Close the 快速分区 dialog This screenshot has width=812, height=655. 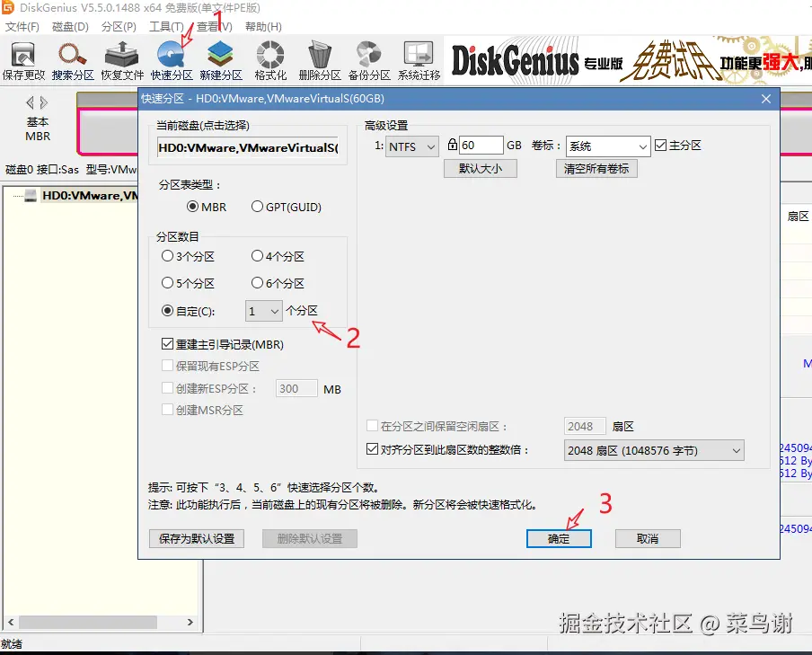pos(766,99)
